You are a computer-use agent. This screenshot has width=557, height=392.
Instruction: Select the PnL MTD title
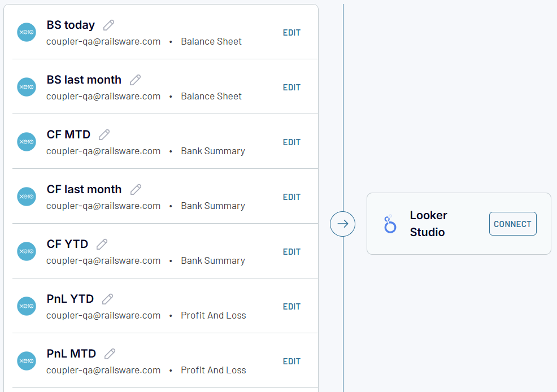click(71, 353)
